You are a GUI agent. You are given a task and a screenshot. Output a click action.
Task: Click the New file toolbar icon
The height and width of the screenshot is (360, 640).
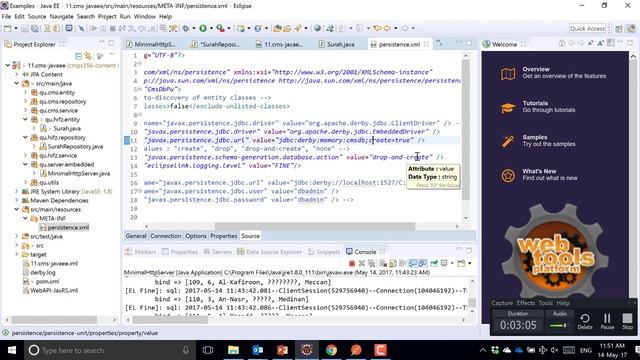(7, 28)
